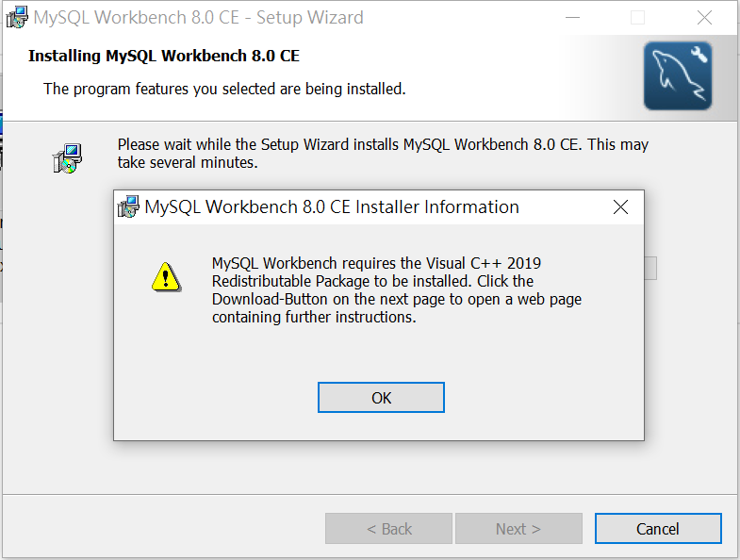Click the installer computer-and-disc icon beside Please wait

click(67, 158)
